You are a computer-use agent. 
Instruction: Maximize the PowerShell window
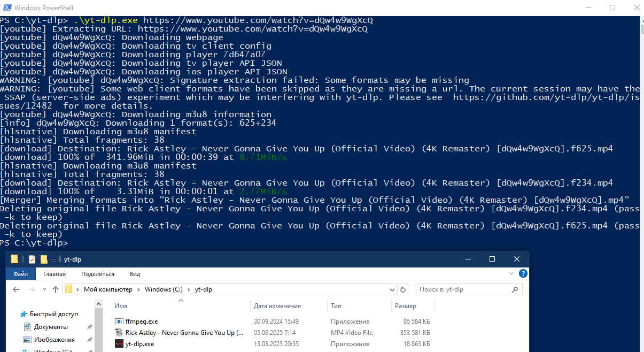pyautogui.click(x=612, y=7)
